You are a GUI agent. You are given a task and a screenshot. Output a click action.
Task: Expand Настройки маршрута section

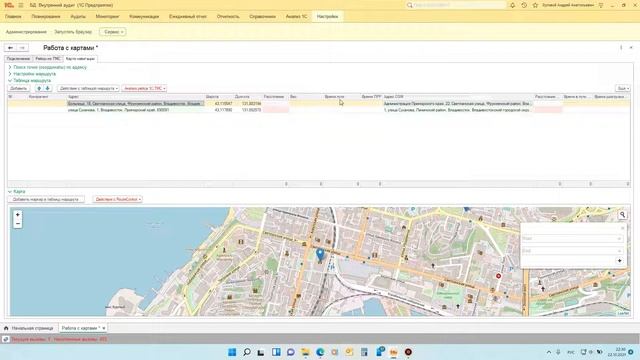34,74
